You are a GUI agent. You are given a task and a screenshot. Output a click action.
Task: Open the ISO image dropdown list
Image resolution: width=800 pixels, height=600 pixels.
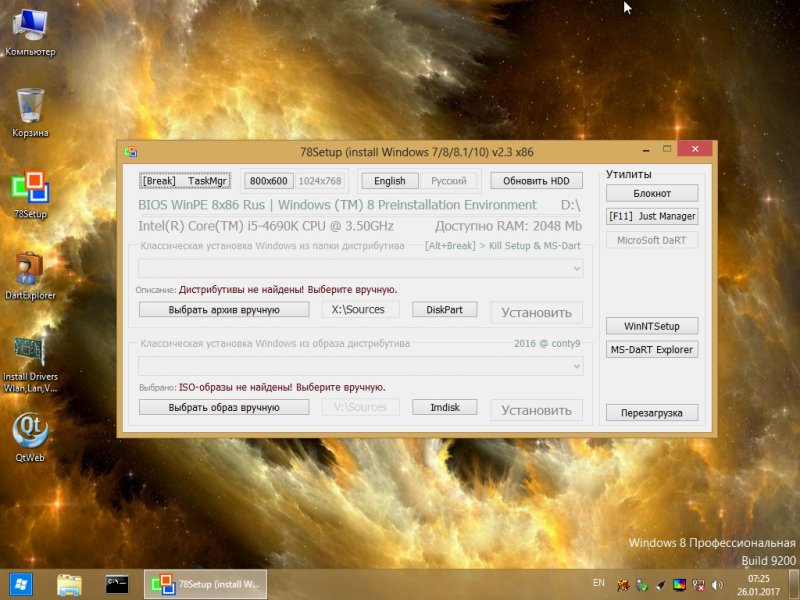click(x=361, y=366)
